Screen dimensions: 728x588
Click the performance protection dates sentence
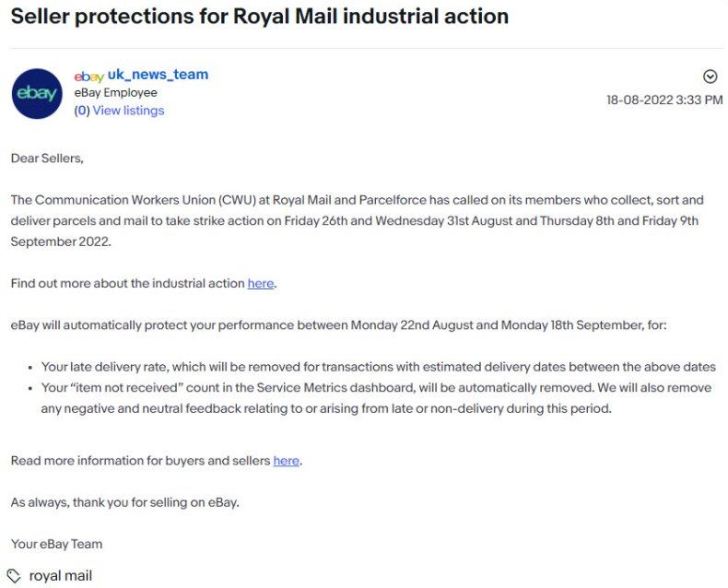click(338, 325)
